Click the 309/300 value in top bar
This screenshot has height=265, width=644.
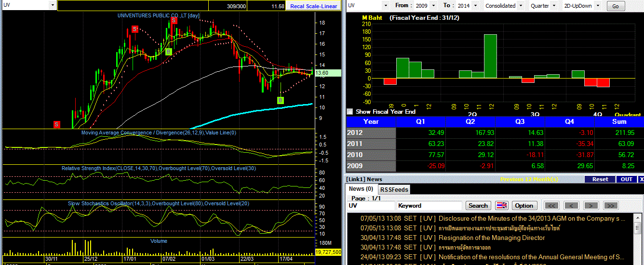click(236, 6)
